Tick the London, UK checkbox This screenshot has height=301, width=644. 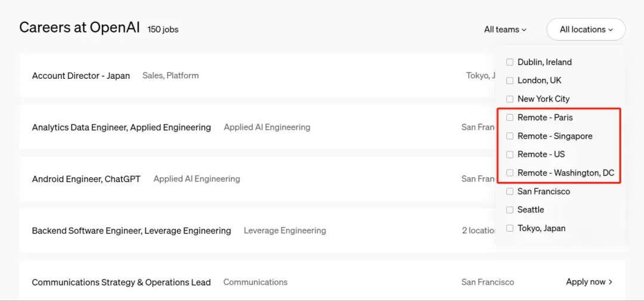[510, 81]
